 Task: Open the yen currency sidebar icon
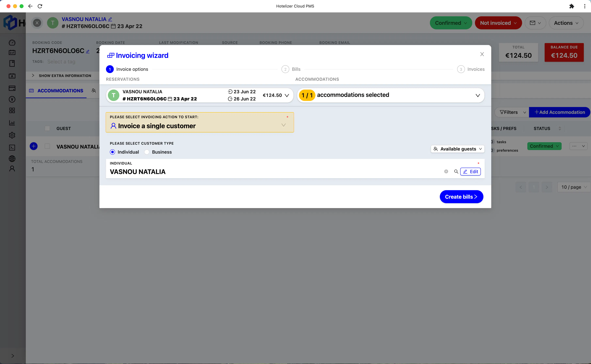(12, 99)
